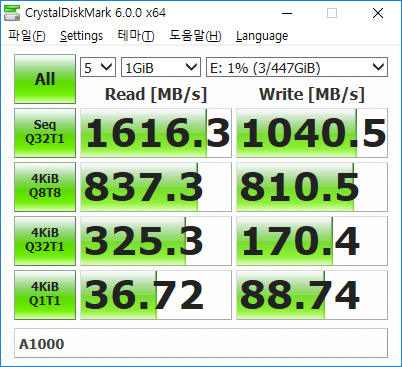Select the 837.3 Q8T8 read result

pyautogui.click(x=156, y=187)
